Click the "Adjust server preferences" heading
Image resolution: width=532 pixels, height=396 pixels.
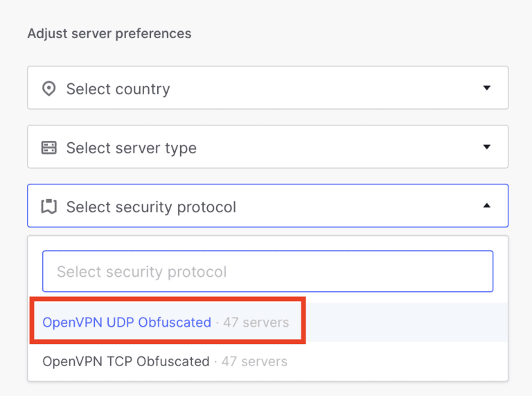click(109, 33)
